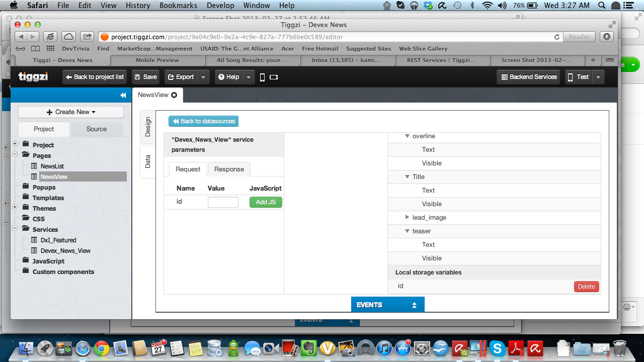Click the Add JS button
Screen dimensions: 644x362
click(x=266, y=202)
